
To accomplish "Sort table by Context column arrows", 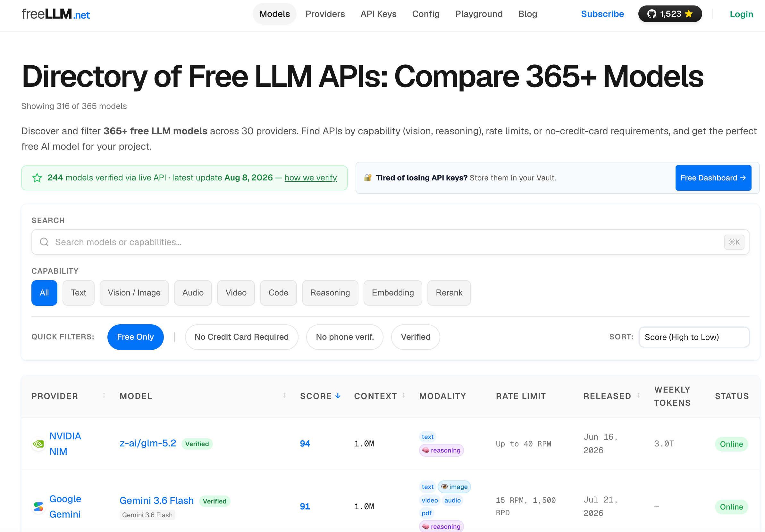I will [x=403, y=395].
